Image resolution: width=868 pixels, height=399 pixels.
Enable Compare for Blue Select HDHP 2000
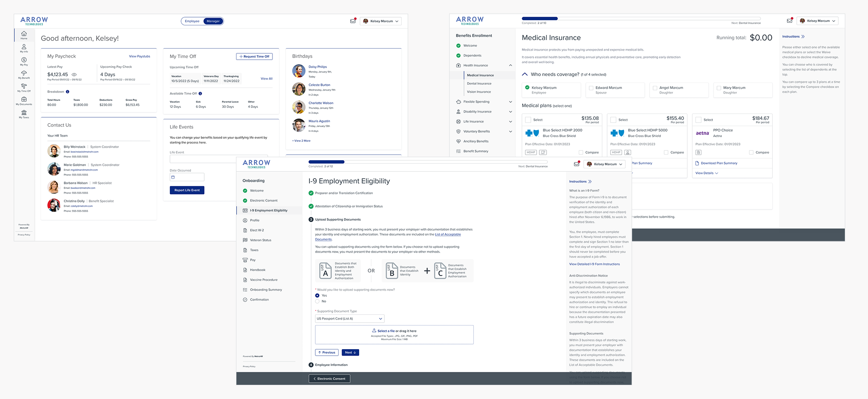point(581,152)
